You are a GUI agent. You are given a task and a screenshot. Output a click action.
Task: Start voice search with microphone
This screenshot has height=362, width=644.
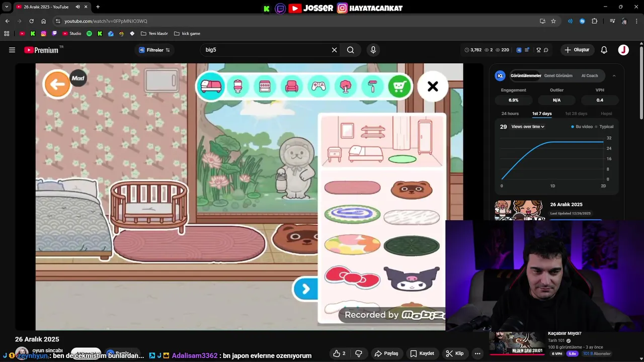pyautogui.click(x=373, y=50)
